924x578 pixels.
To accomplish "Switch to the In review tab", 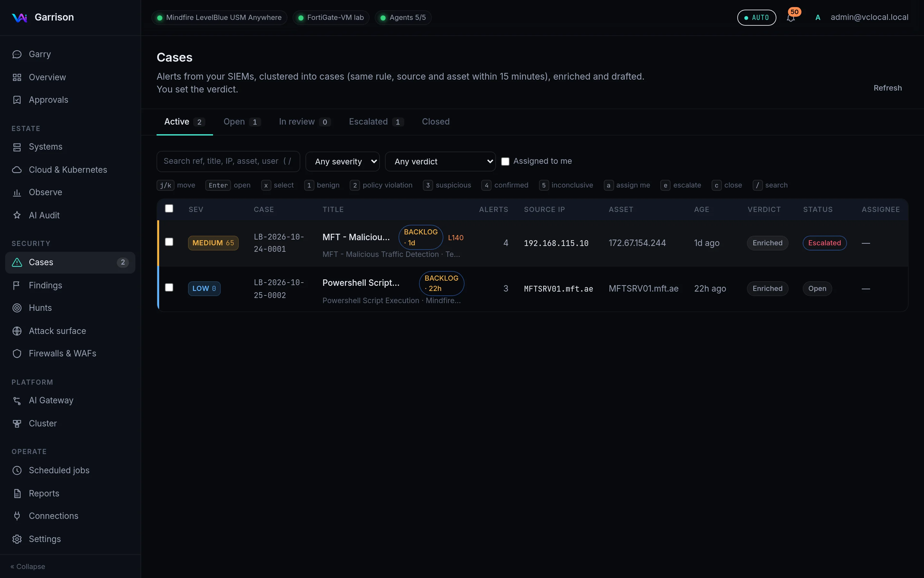I will point(305,122).
